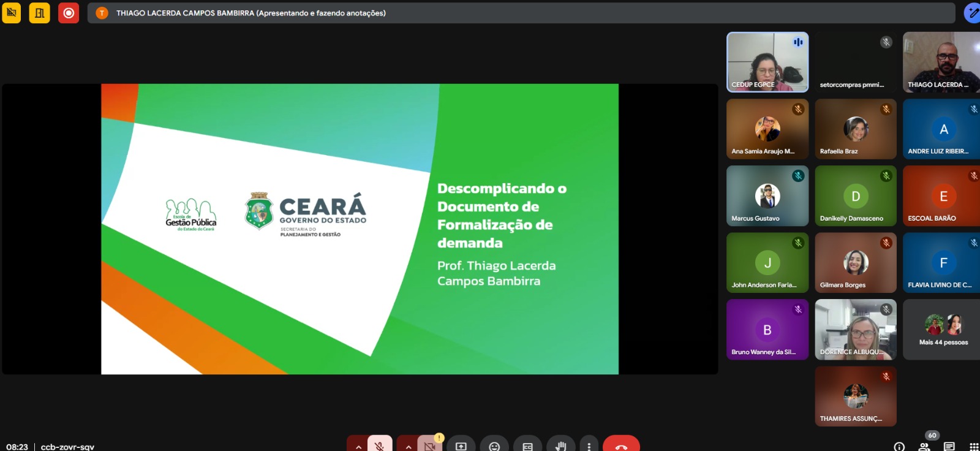Show the participants list
980x451 pixels.
click(924, 447)
